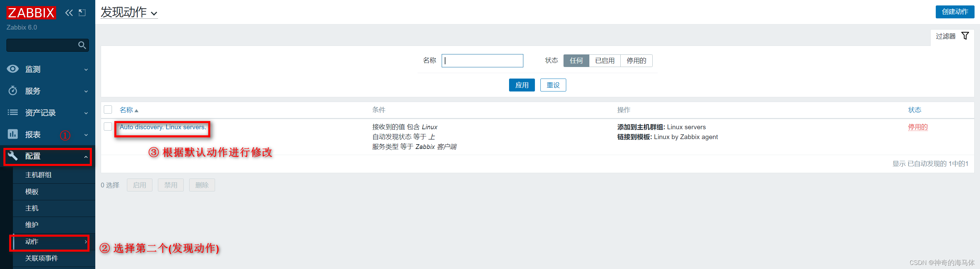
Task: Click the 0 选择 counter text
Action: click(110, 185)
